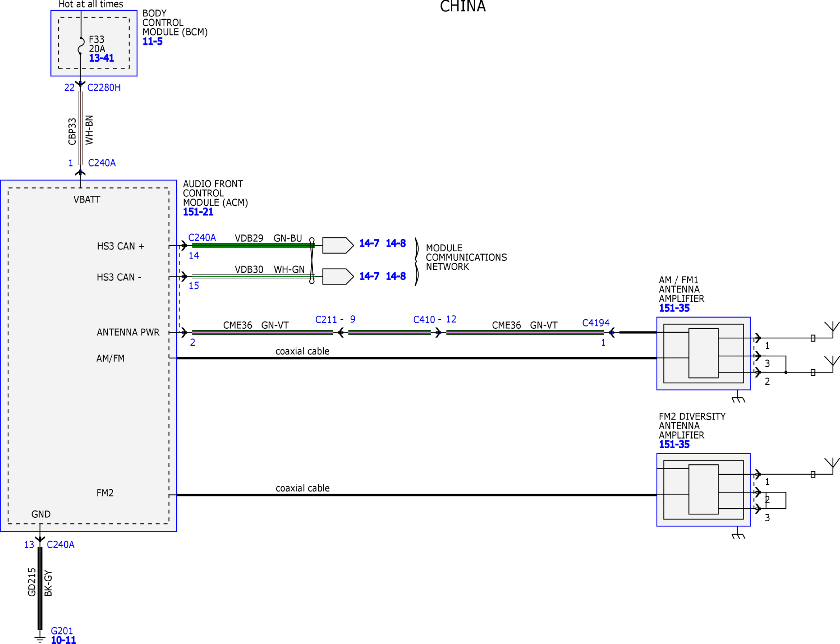Click the C211 connector label
The height and width of the screenshot is (644, 840).
click(x=326, y=320)
